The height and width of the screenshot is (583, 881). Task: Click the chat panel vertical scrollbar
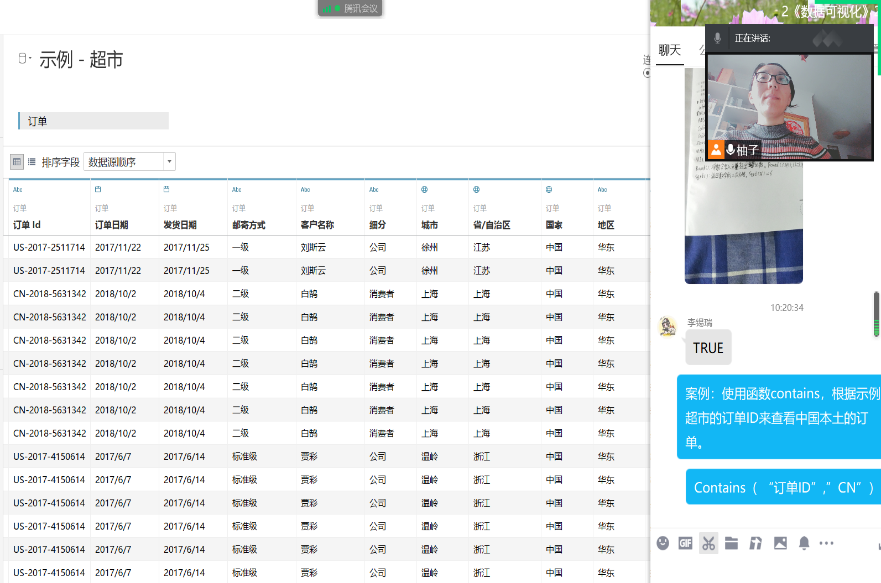pos(877,313)
